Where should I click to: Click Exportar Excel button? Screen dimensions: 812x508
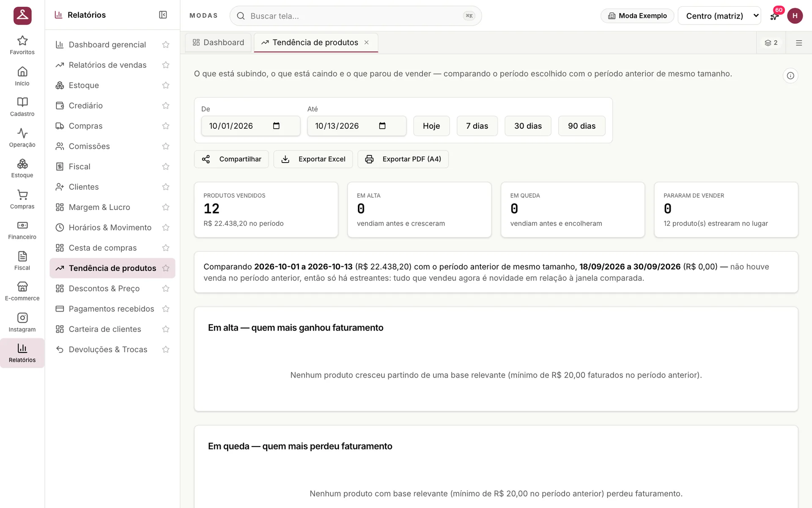pyautogui.click(x=313, y=159)
